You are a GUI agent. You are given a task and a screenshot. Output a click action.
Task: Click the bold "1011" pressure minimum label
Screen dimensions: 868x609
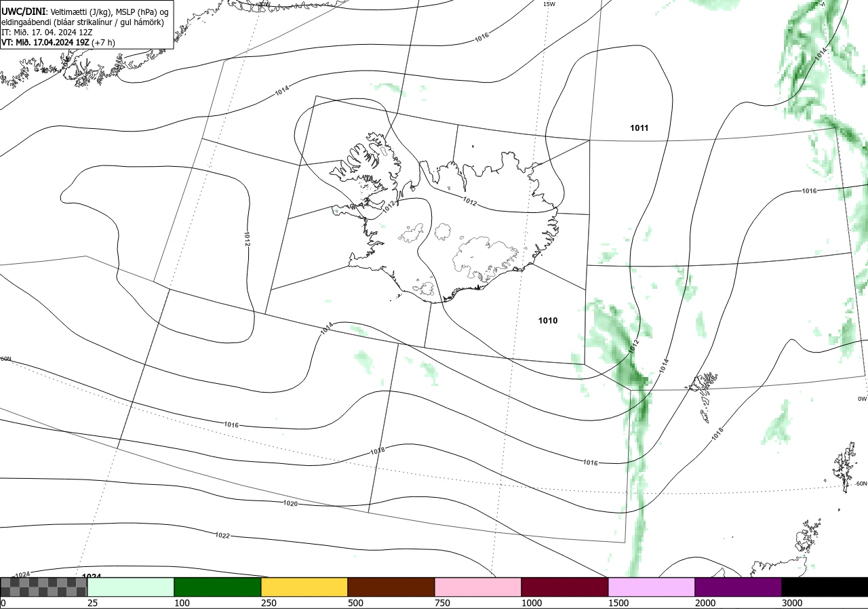[x=639, y=127]
